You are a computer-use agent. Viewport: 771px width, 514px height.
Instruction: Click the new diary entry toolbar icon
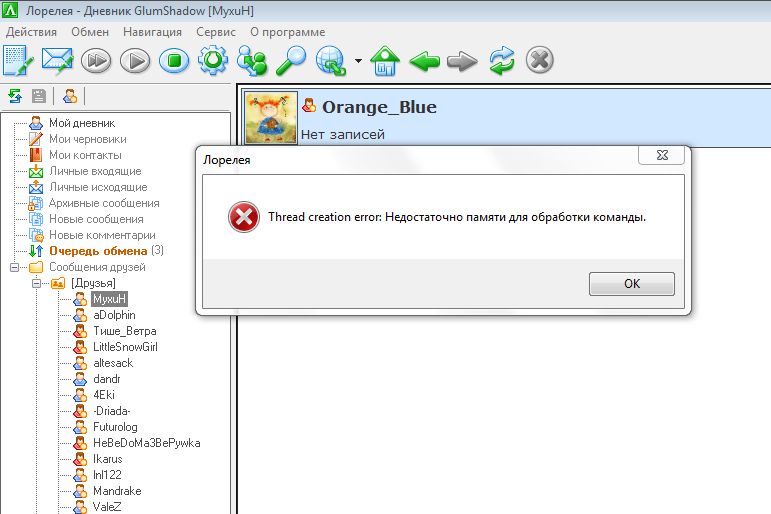(x=19, y=61)
